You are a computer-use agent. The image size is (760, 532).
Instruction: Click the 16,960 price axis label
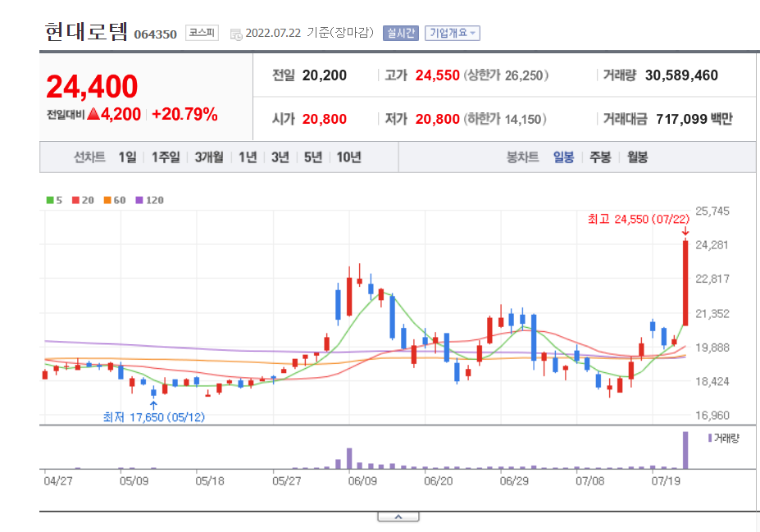click(x=712, y=416)
